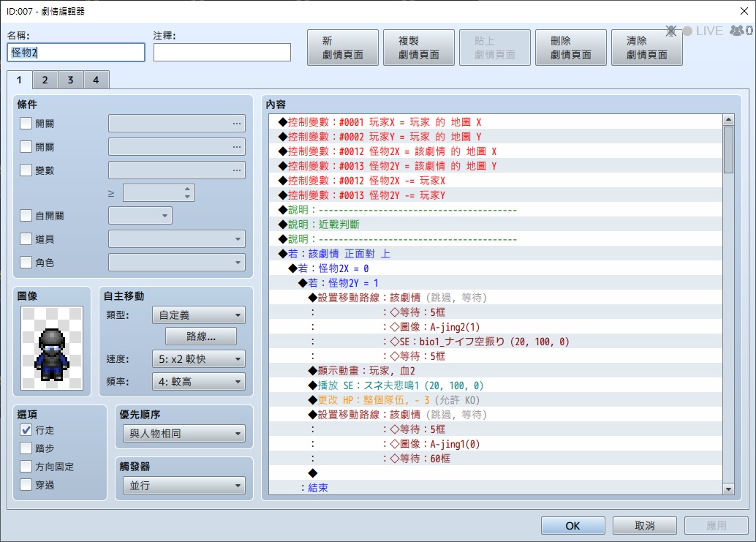The image size is (756, 542).
Task: Select the row "圖像：A-jing2(1)"
Action: click(x=496, y=327)
